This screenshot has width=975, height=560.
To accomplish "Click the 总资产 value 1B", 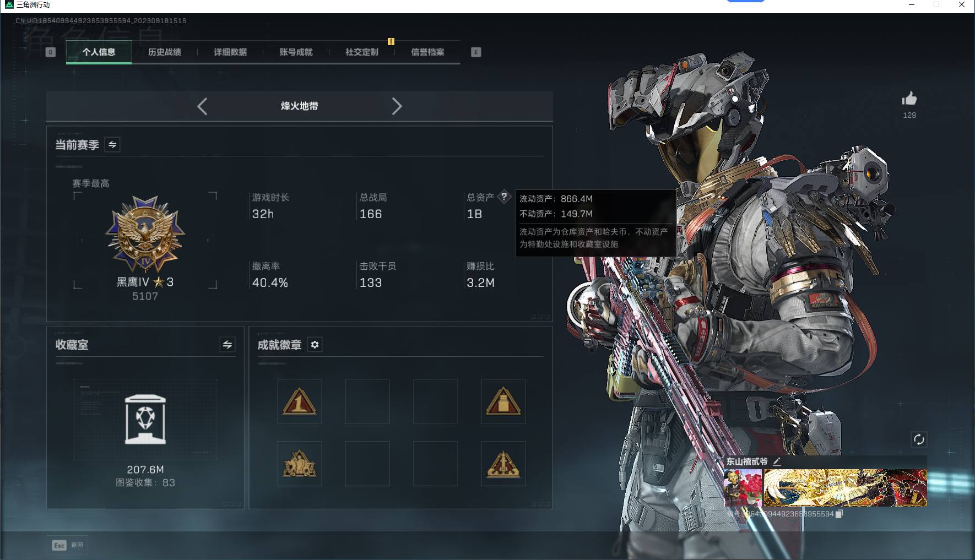I will 474,214.
